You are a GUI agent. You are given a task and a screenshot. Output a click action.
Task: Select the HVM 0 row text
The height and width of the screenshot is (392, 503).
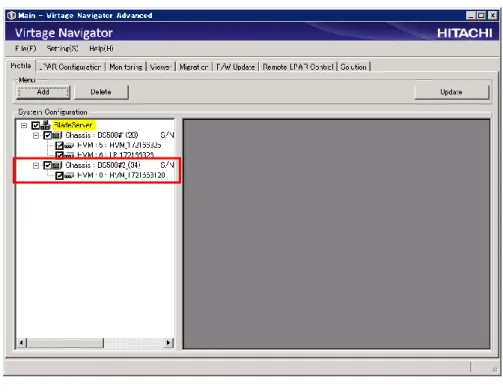tap(121, 175)
